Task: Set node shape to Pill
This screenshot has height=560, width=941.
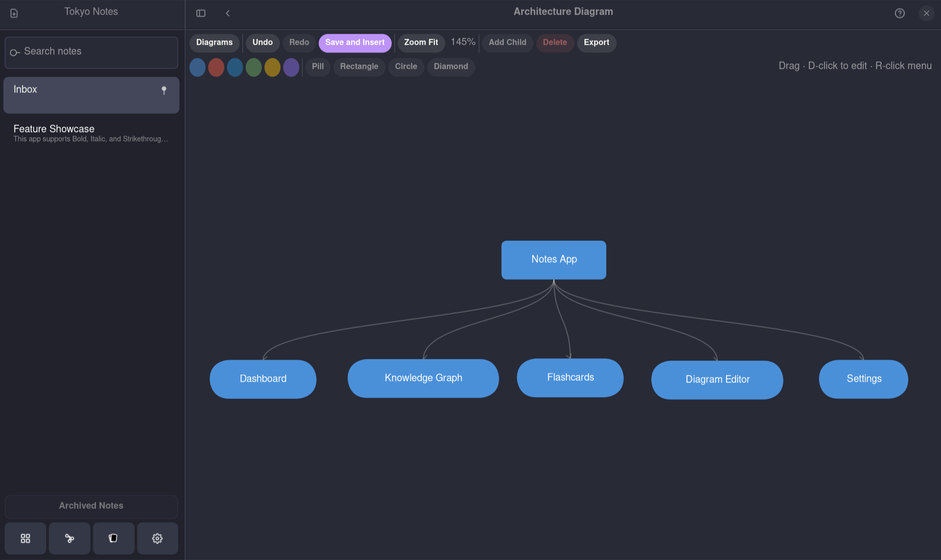Action: coord(318,67)
